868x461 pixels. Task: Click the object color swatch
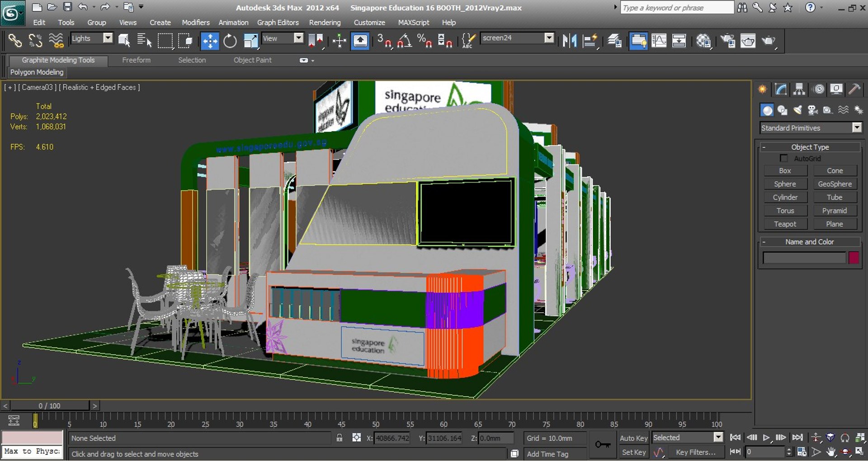tap(854, 258)
